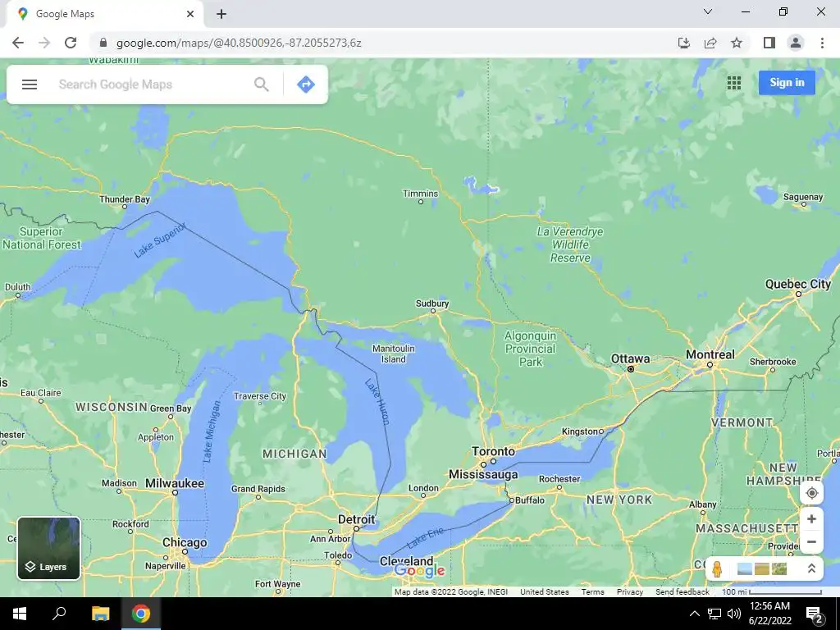Select the Street View pegman
Image resolution: width=840 pixels, height=630 pixels.
pyautogui.click(x=718, y=568)
